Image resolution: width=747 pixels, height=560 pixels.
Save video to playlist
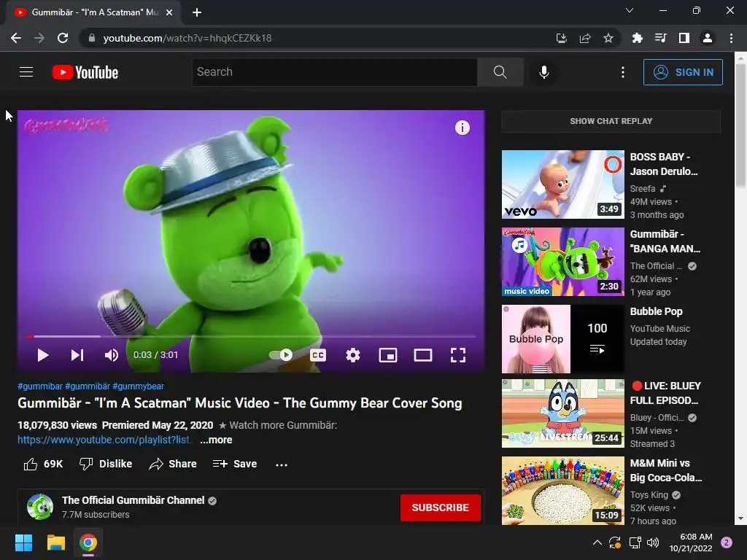click(x=235, y=464)
